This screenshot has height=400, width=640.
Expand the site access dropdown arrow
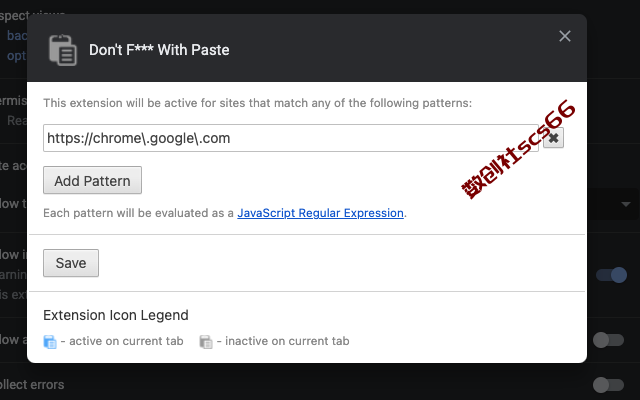coord(626,204)
